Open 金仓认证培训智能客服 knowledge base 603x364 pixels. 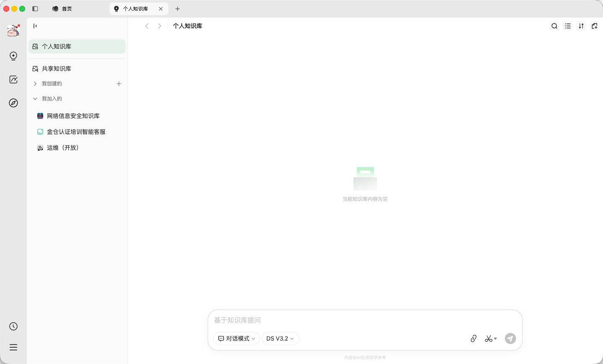coord(77,132)
